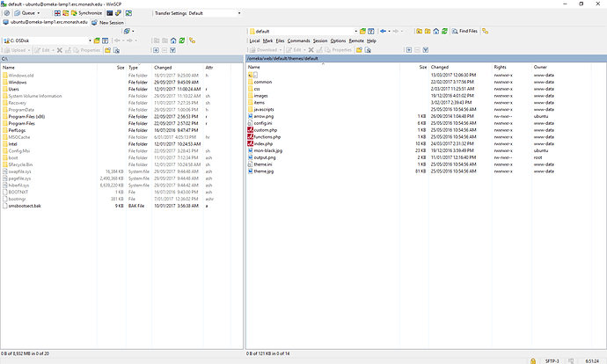607x364 pixels.
Task: Click the lock icon in status bar
Action: [x=533, y=360]
